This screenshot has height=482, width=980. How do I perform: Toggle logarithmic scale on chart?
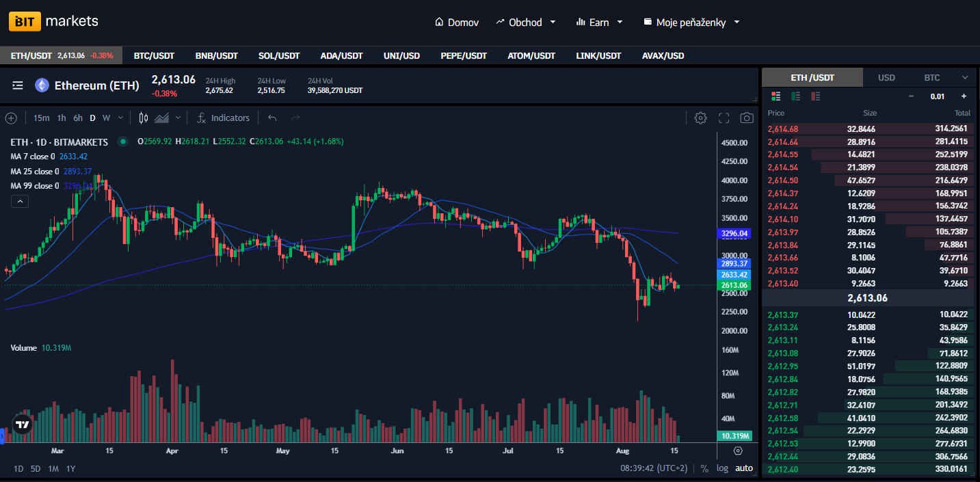[722, 468]
